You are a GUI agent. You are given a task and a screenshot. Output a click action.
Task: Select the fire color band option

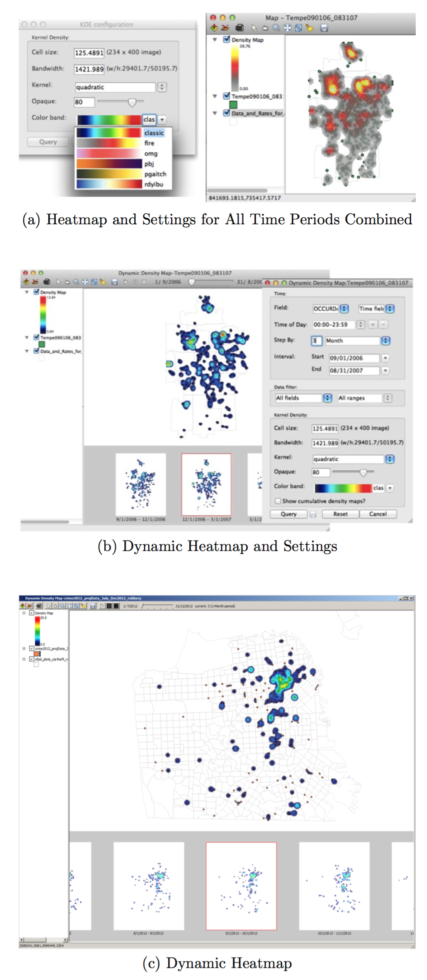tap(123, 143)
